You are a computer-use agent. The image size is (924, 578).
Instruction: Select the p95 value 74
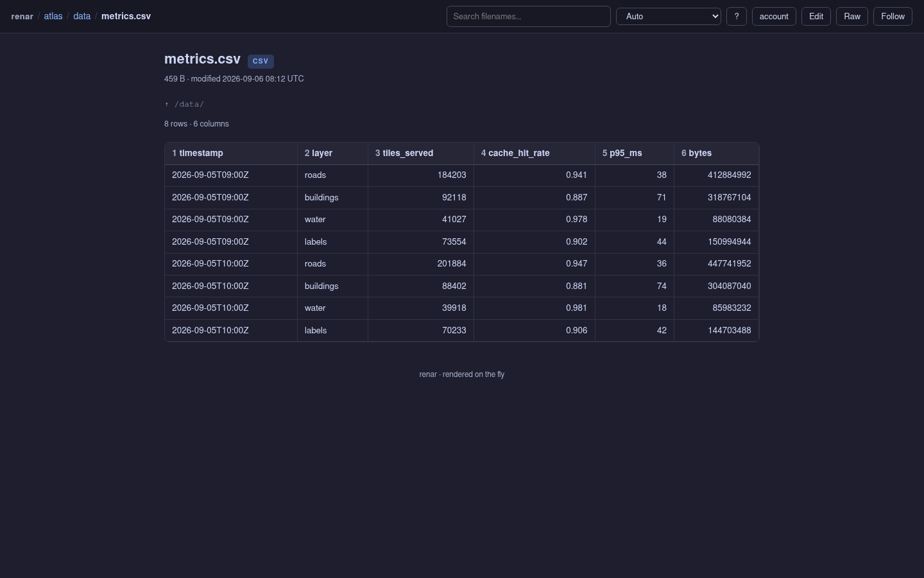coord(662,286)
